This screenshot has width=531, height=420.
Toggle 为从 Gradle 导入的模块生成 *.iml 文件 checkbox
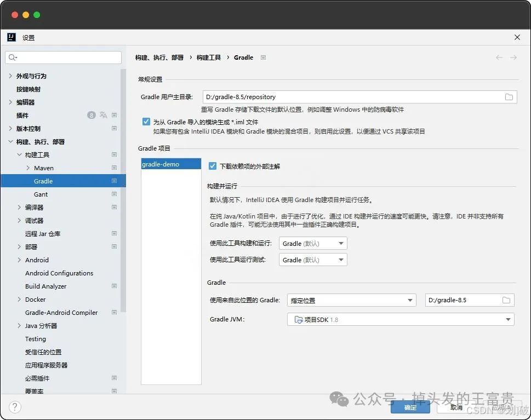point(146,122)
